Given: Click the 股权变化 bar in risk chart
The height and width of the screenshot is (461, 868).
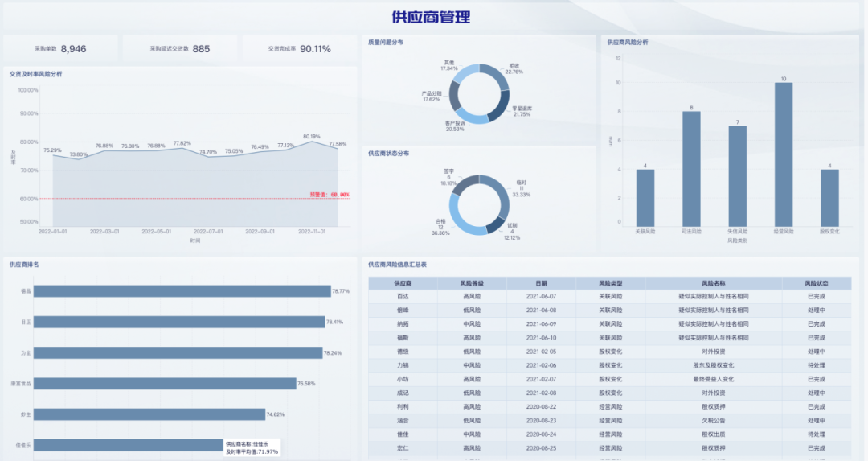Looking at the screenshot, I should [829, 197].
